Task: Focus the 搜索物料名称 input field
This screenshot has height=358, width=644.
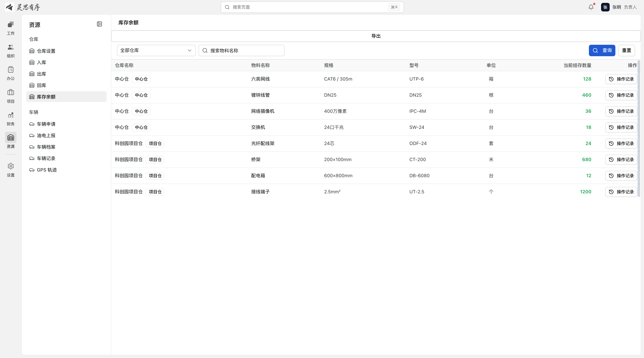Action: point(241,50)
